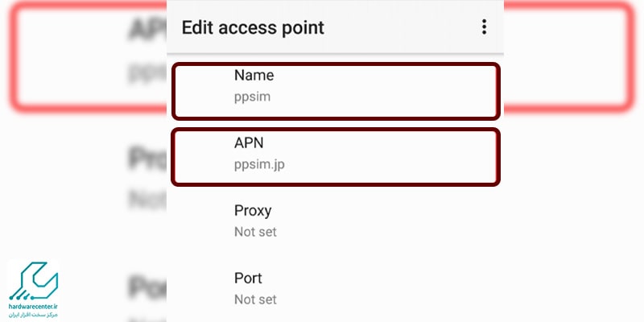Viewport: 644px width, 322px height.
Task: Click the dark red outline around Name
Action: [x=336, y=64]
